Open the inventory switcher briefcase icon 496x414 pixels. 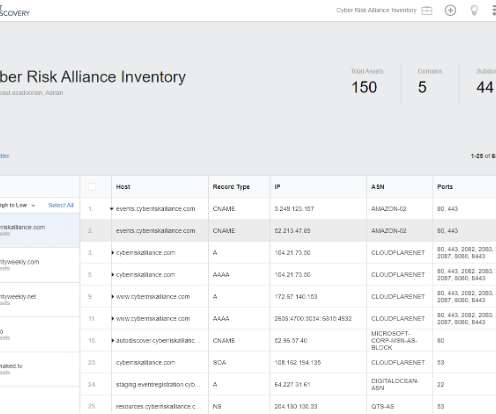[x=427, y=11]
